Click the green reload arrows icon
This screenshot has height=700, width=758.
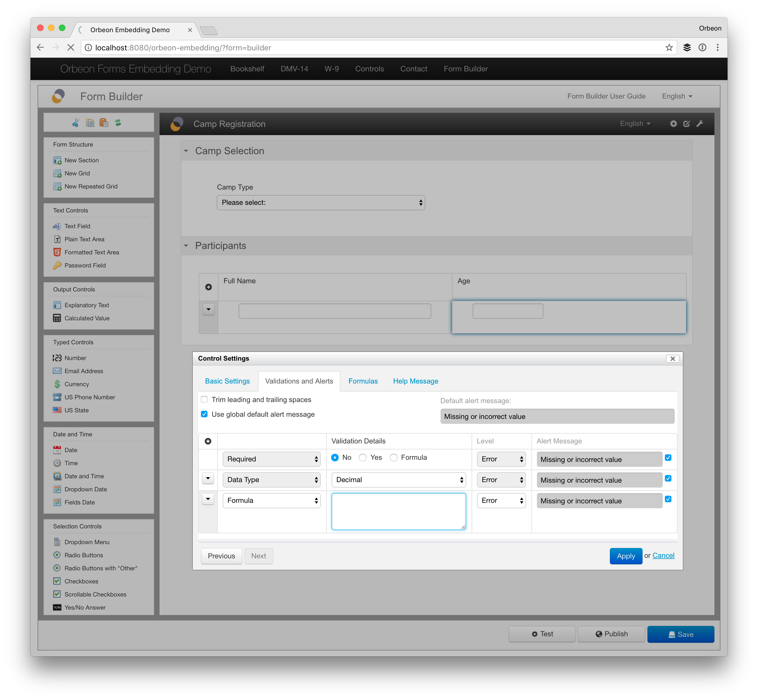point(118,123)
